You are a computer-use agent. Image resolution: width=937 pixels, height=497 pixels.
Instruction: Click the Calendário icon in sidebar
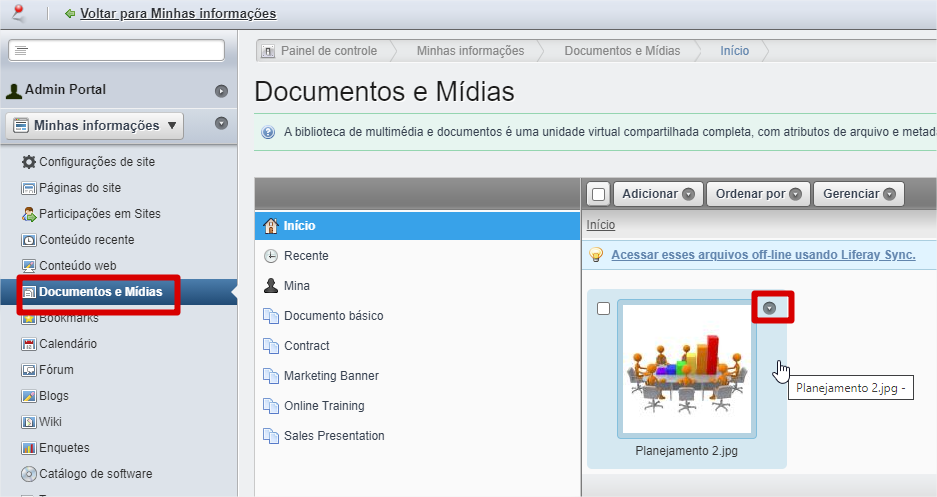28,344
